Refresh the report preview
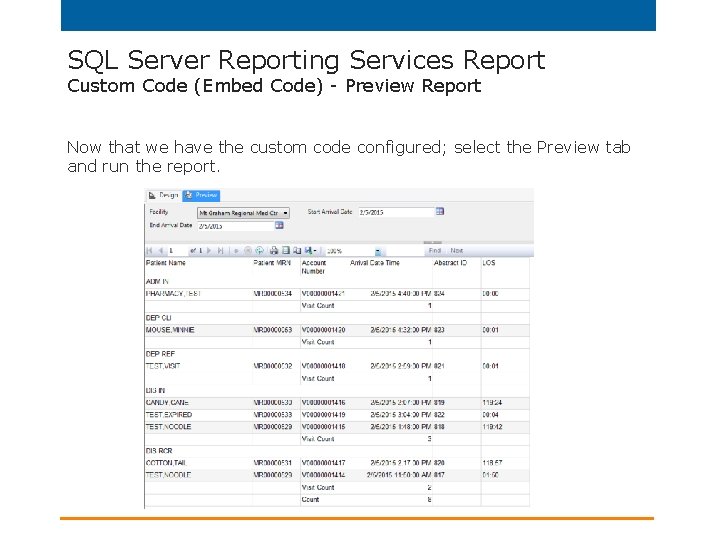Viewport: 720px width, 540px height. (259, 251)
